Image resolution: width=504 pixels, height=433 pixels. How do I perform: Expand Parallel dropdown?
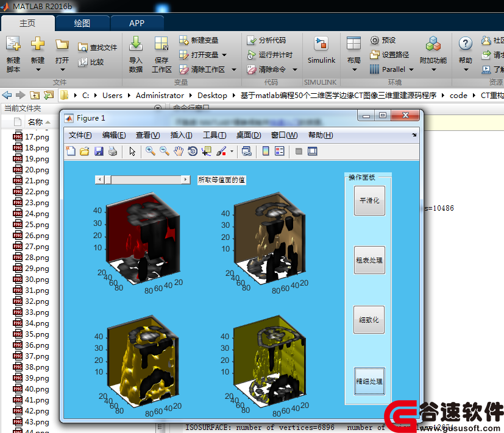click(x=411, y=69)
